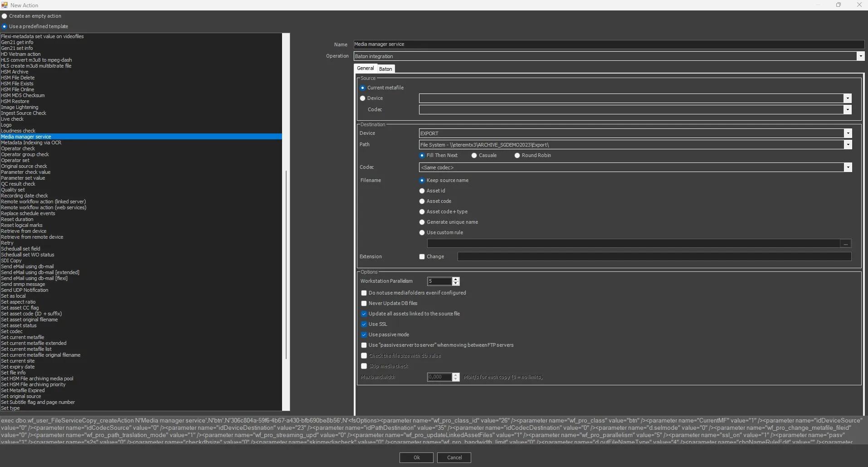Viewport: 868px width, 467px height.
Task: Select Loudness check template in list
Action: (x=18, y=131)
